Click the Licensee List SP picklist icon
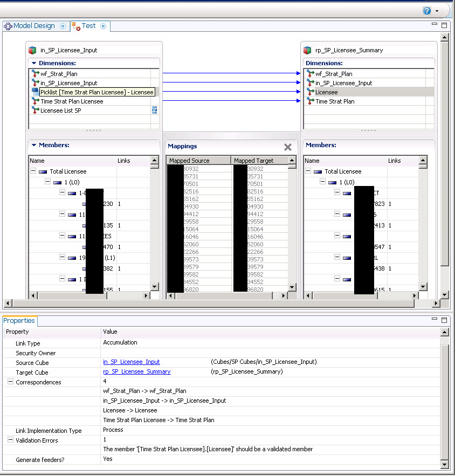The image size is (455, 476). 154,110
